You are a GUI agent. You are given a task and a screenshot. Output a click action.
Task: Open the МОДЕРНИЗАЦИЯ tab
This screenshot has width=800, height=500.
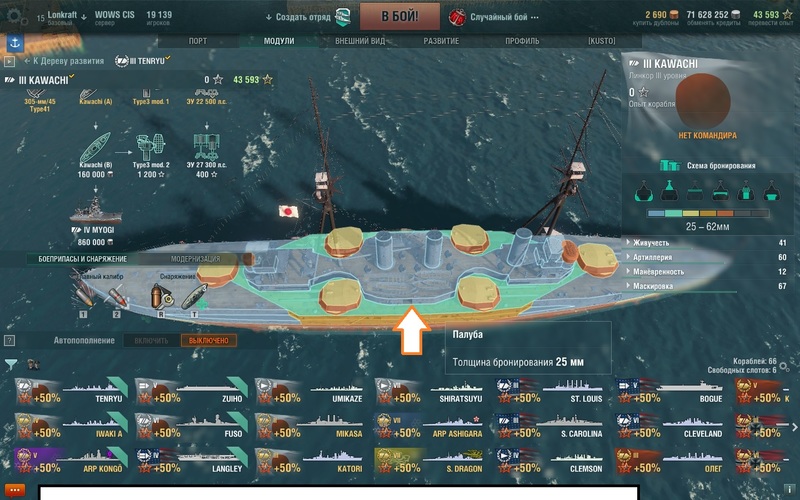pos(195,259)
